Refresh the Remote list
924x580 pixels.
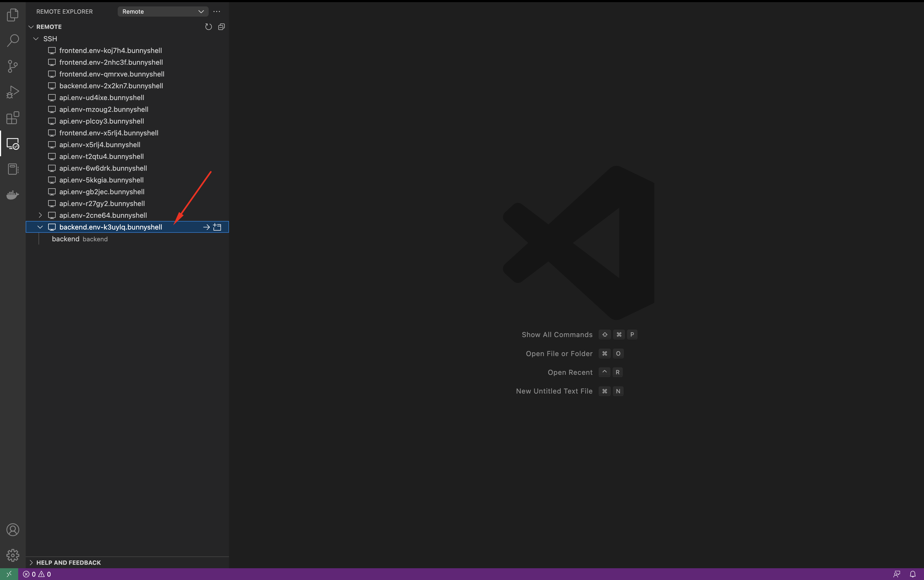point(208,27)
